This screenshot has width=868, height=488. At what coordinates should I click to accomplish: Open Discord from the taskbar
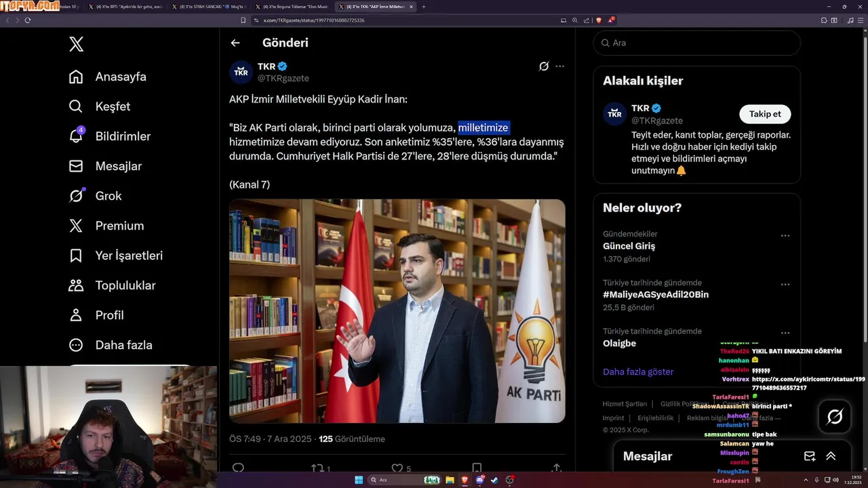point(480,480)
